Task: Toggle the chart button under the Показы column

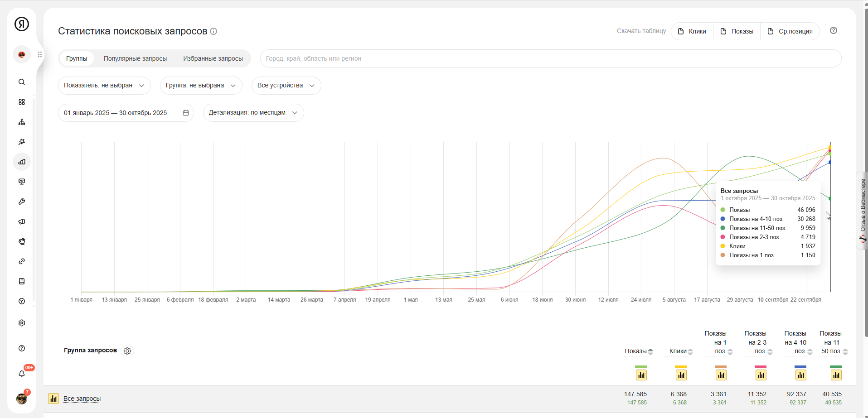Action: [641, 375]
